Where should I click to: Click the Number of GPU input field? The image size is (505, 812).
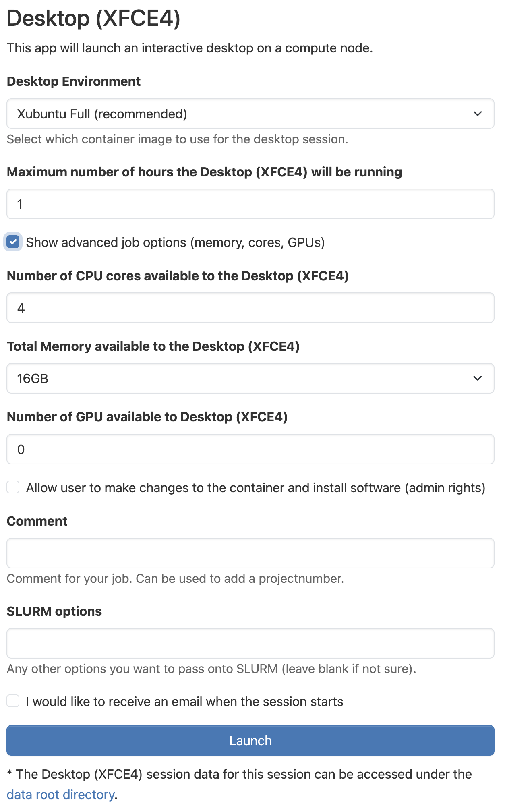tap(250, 449)
